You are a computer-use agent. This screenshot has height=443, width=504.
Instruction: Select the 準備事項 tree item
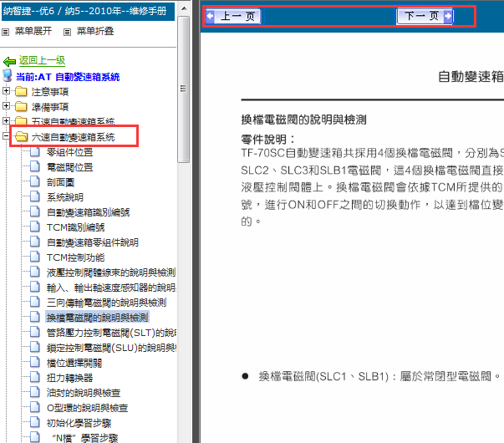(x=50, y=107)
